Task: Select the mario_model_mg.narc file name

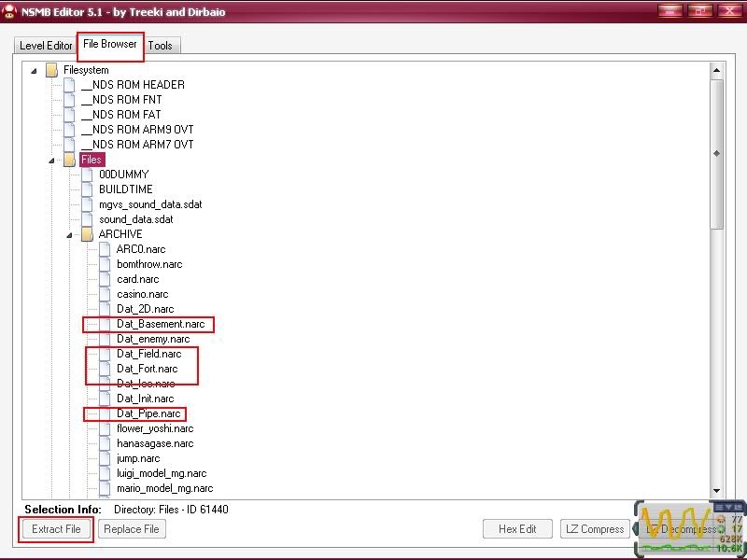Action: tap(165, 488)
